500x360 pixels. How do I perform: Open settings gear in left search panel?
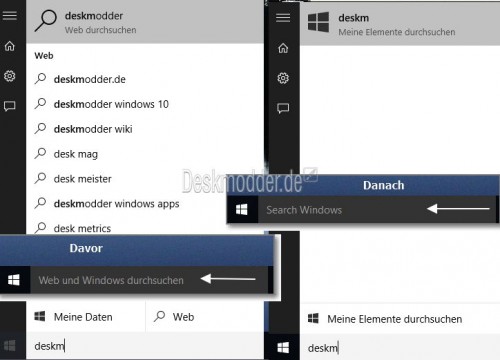coord(10,76)
